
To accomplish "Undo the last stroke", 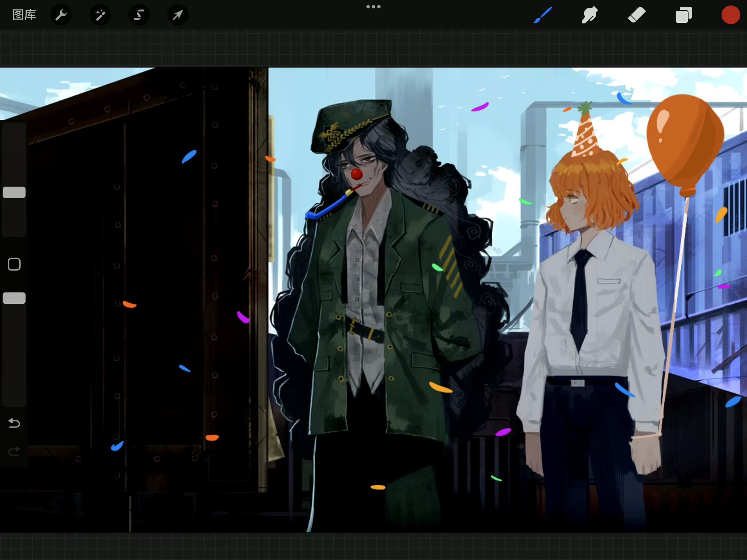I will (x=14, y=423).
